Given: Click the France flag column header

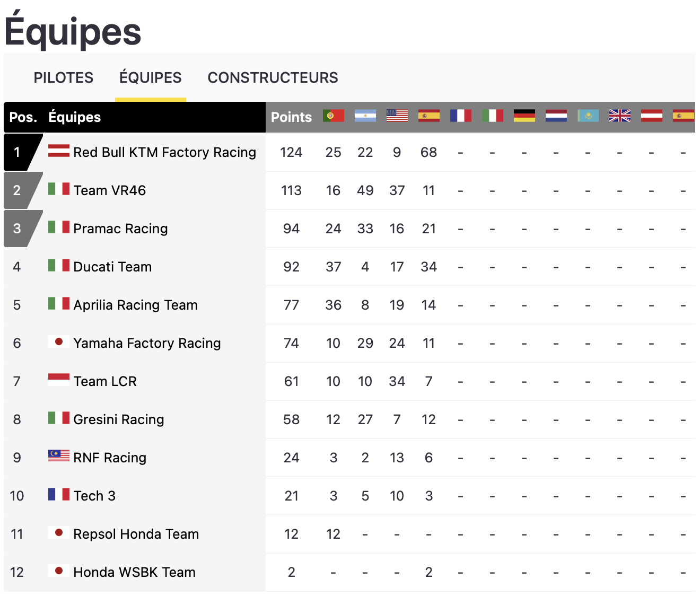Looking at the screenshot, I should 460,116.
